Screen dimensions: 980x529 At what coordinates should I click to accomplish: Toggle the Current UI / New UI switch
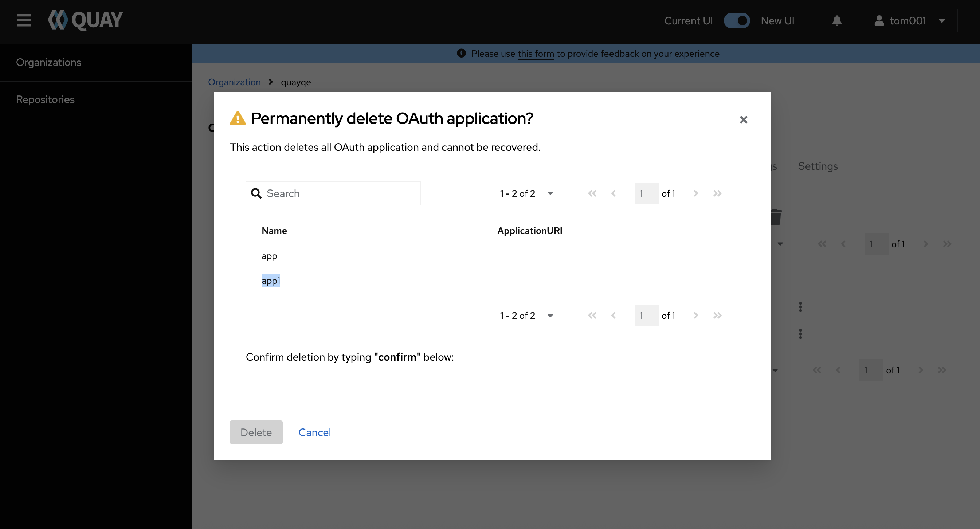tap(737, 20)
